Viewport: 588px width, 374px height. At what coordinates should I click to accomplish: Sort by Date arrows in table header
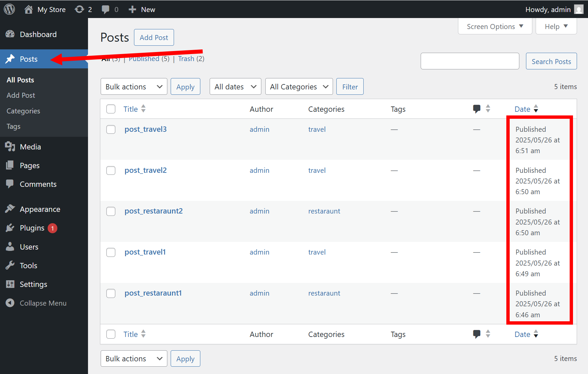point(536,109)
